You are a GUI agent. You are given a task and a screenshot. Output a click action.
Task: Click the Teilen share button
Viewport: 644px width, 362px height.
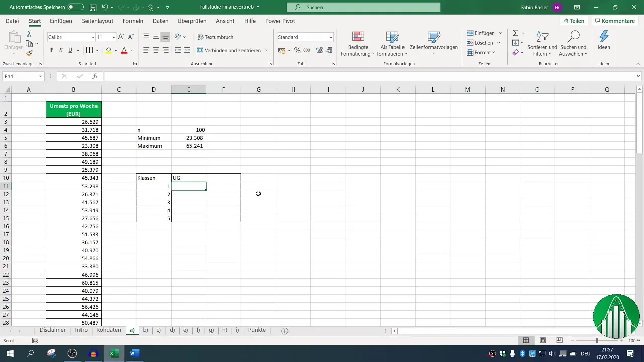pyautogui.click(x=574, y=21)
